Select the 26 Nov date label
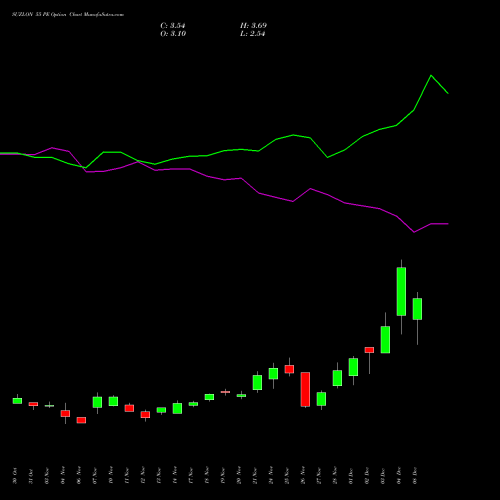500x500 pixels. pos(303,476)
